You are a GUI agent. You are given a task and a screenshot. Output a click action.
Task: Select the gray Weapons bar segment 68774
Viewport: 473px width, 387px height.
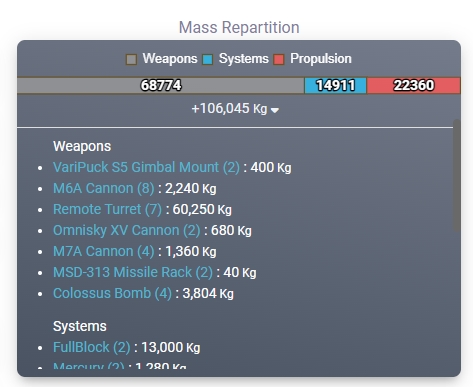161,85
